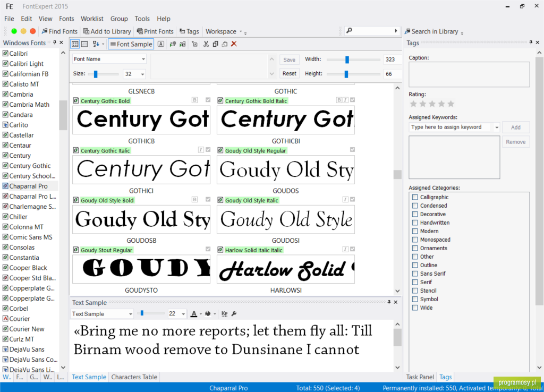Open the Font Name dropdown

[143, 59]
